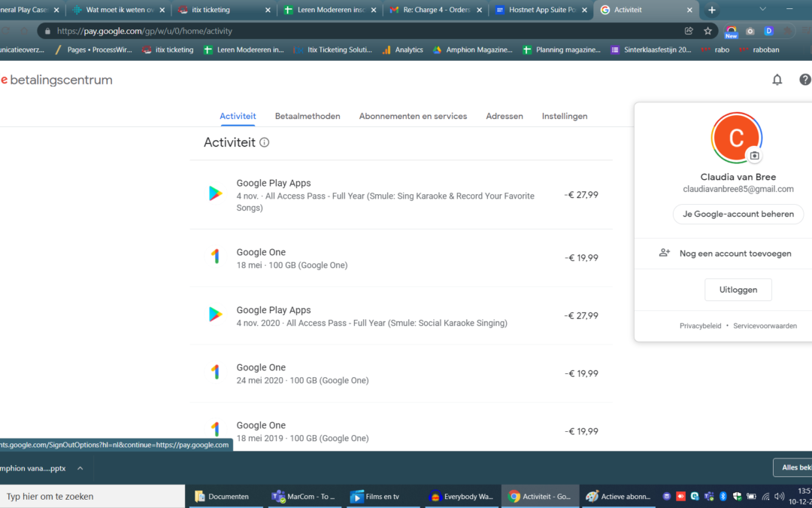Click the Google One icon of 24 mei 2020 transaction

pos(216,372)
